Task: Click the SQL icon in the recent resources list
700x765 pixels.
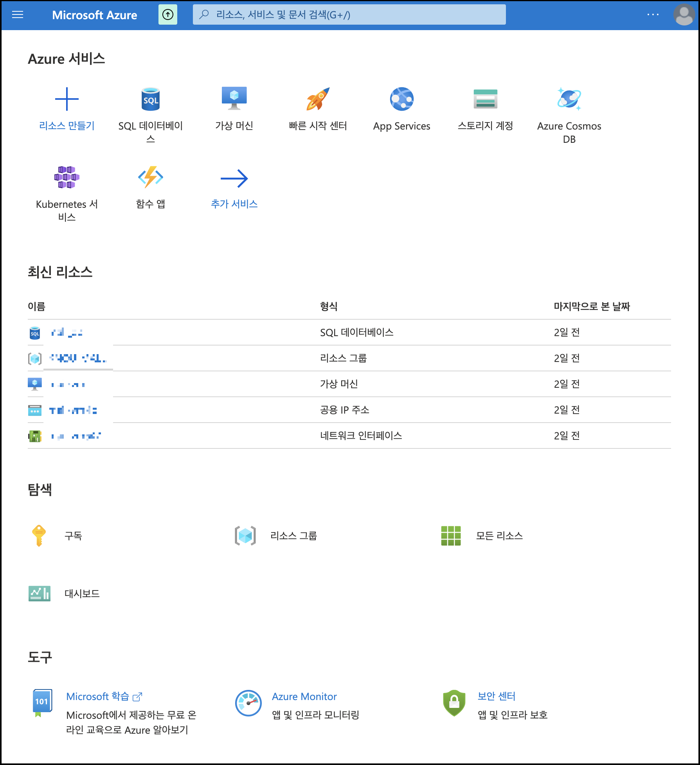Action: pyautogui.click(x=35, y=333)
